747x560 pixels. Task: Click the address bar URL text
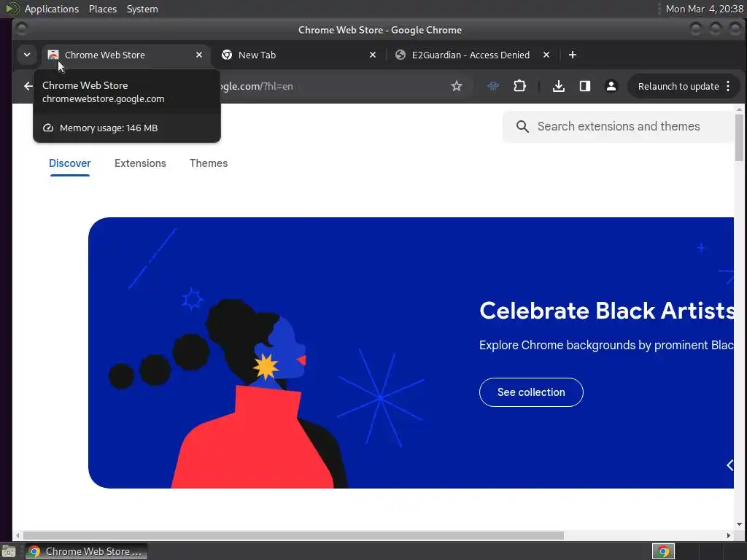click(x=258, y=86)
